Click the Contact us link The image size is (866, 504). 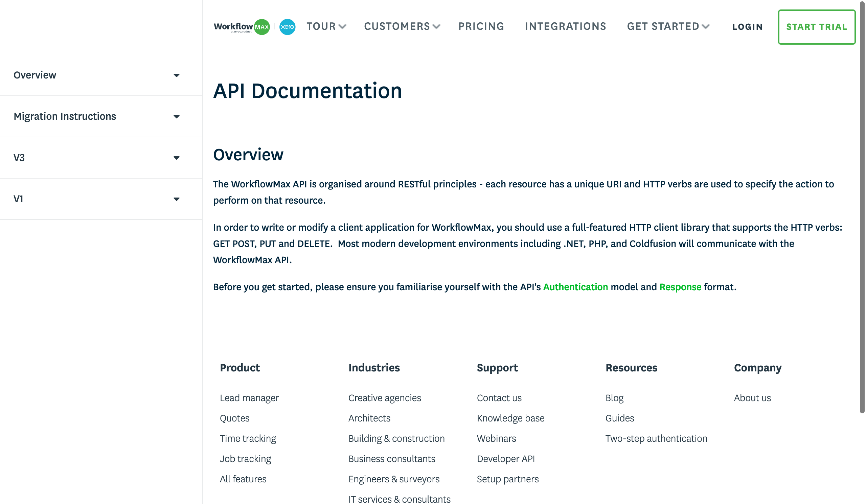[499, 398]
